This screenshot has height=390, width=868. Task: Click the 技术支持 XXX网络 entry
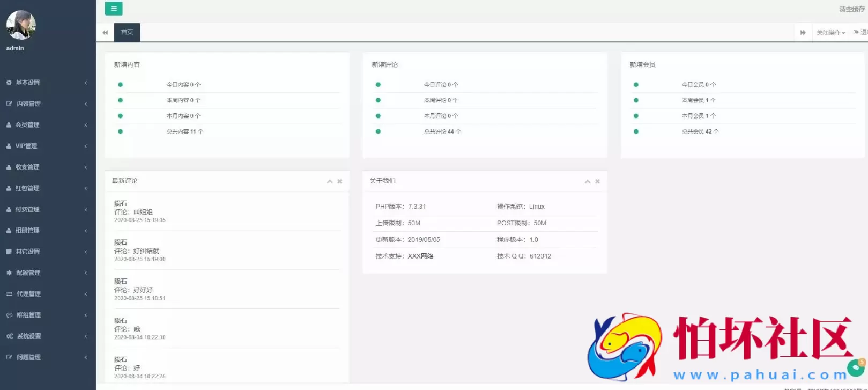point(405,256)
